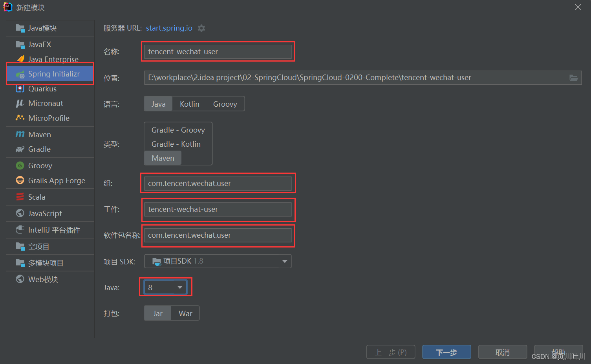Select Jar packaging

pyautogui.click(x=157, y=313)
